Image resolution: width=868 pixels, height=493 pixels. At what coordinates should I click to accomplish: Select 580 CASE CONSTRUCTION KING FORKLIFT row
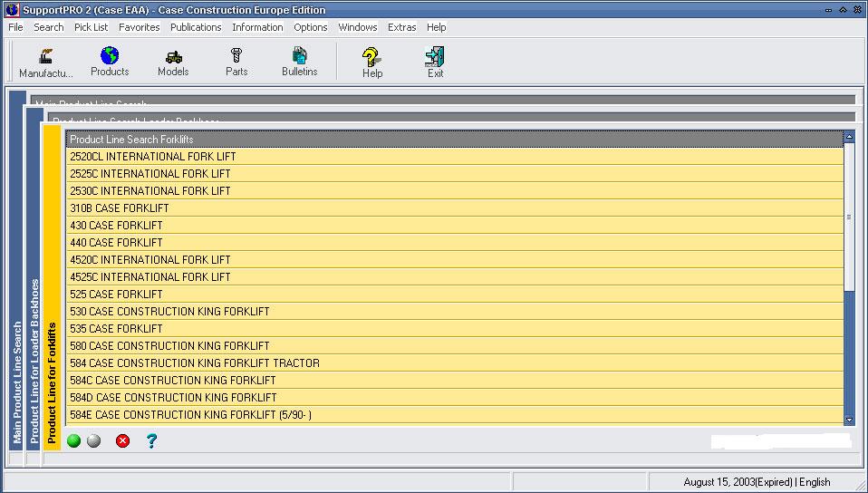point(455,345)
